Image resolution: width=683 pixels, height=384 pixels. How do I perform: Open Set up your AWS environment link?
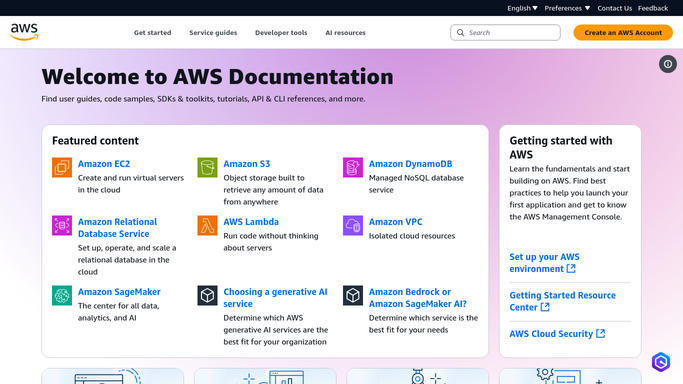(x=544, y=263)
